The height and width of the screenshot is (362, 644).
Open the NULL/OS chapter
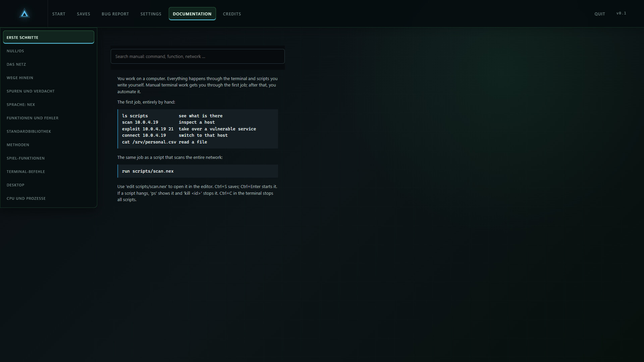point(49,51)
